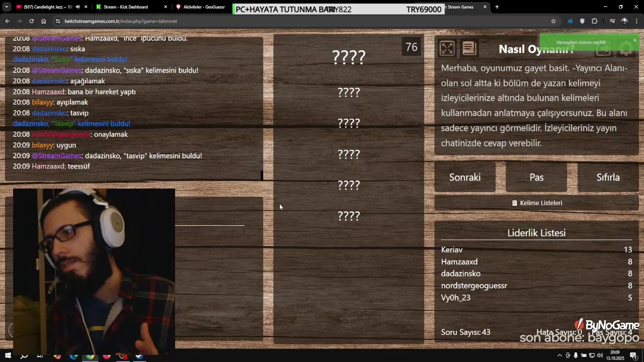Open the Chrome three-dot menu

coord(637,21)
